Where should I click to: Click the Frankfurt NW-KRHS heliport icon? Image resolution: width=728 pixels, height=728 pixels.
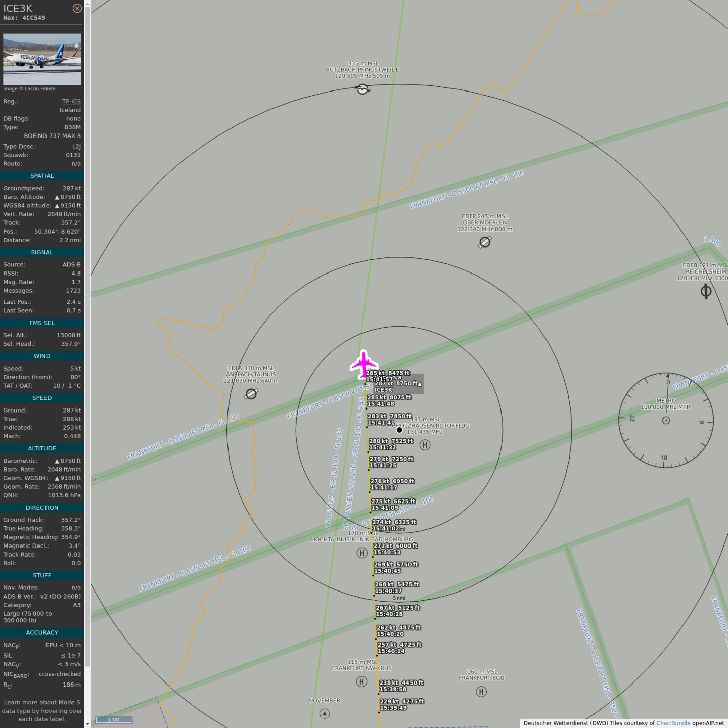(x=361, y=681)
